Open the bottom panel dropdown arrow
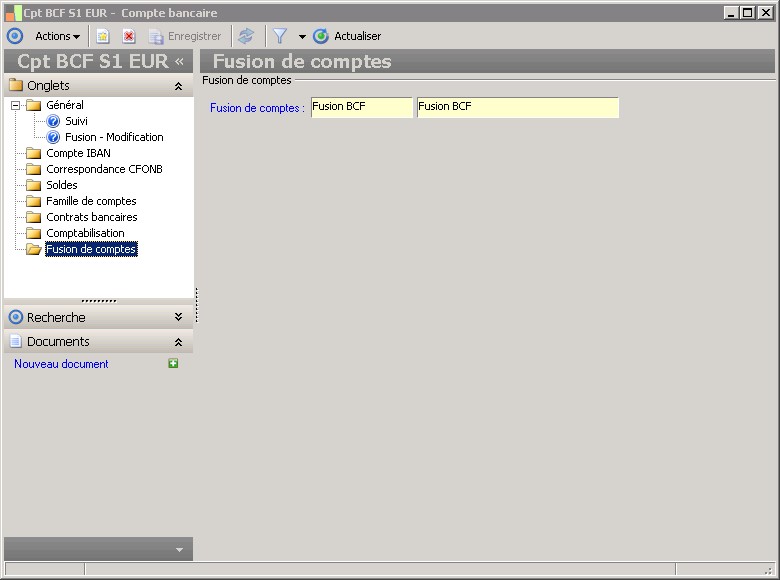Image resolution: width=780 pixels, height=580 pixels. (179, 550)
